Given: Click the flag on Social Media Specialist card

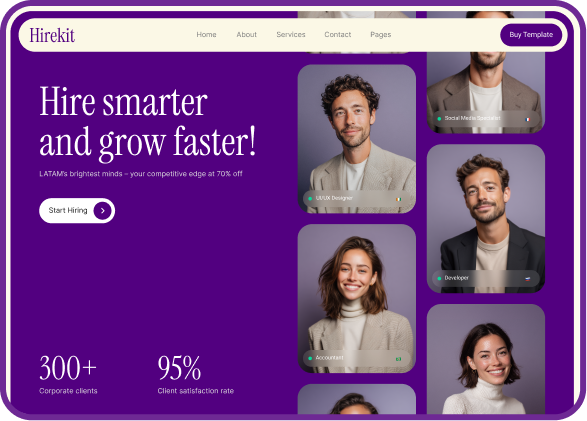Looking at the screenshot, I should 527,119.
